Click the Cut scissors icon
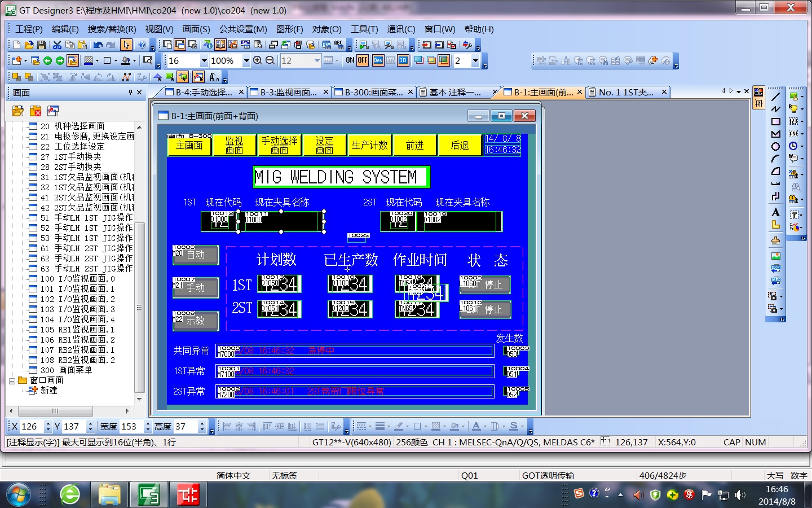The image size is (812, 508). tap(57, 45)
